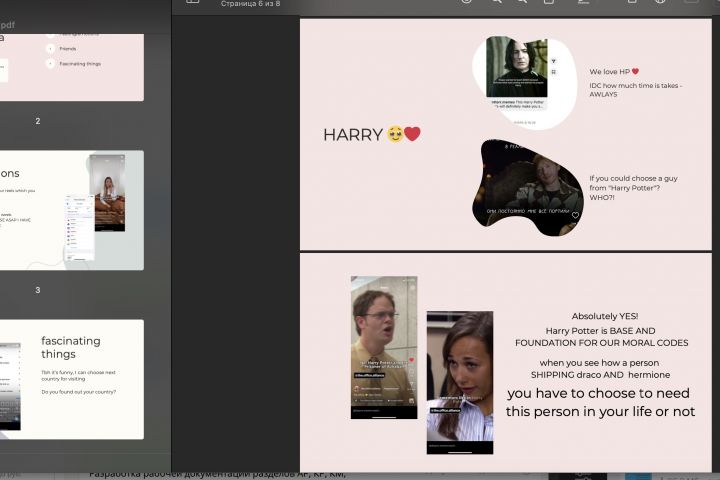Click the big red heart emoji next to HARRY
Screen dimensions: 720x480
pos(412,134)
